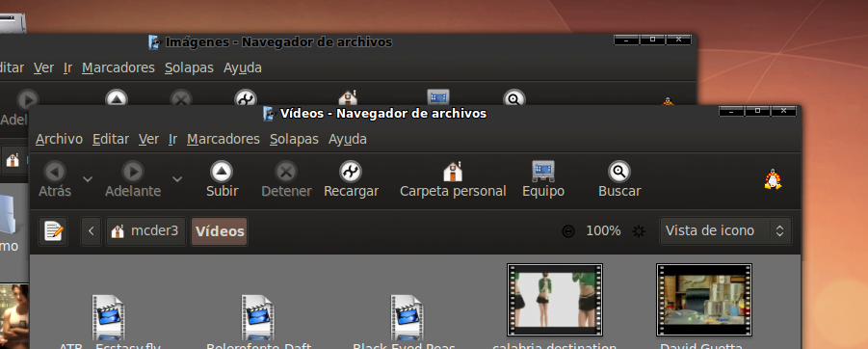Open Ir menu in Imágenes window
868x349 pixels.
(67, 68)
